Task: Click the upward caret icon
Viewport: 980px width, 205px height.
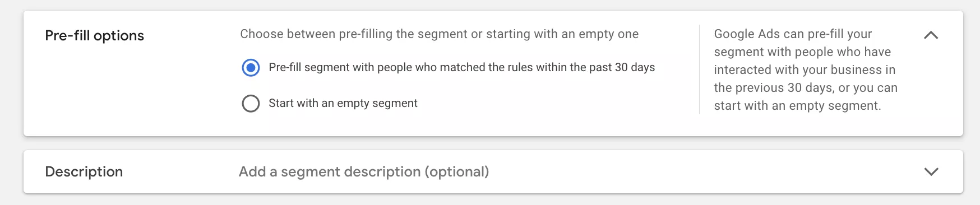Action: coord(931,35)
